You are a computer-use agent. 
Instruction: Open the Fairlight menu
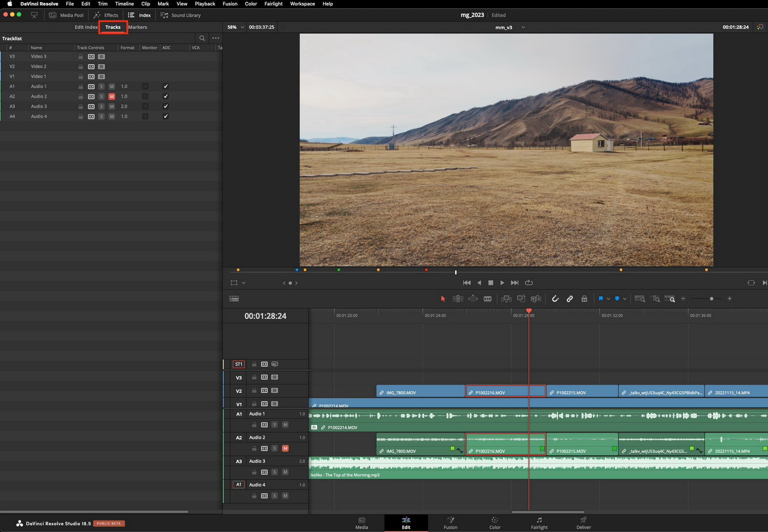273,4
